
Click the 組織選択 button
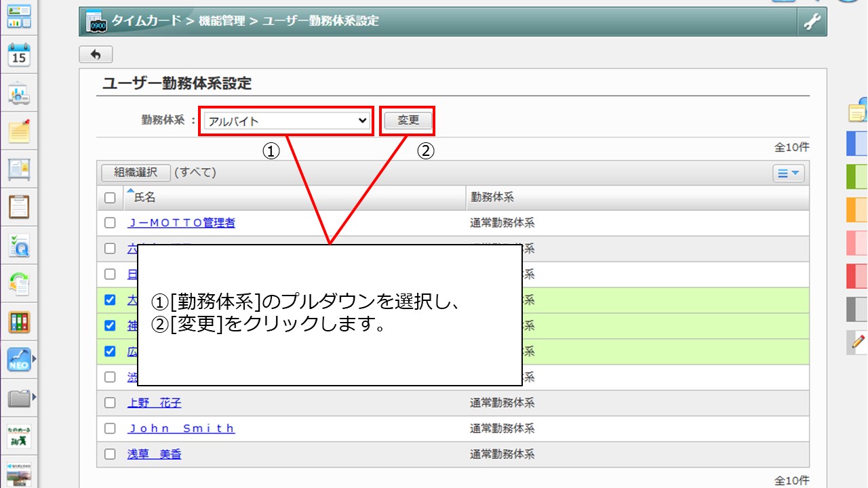(x=136, y=173)
